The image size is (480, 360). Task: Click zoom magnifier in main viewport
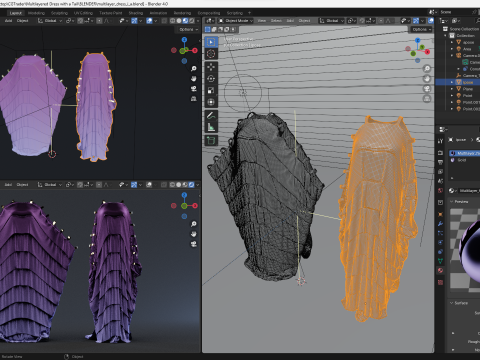pos(427,69)
